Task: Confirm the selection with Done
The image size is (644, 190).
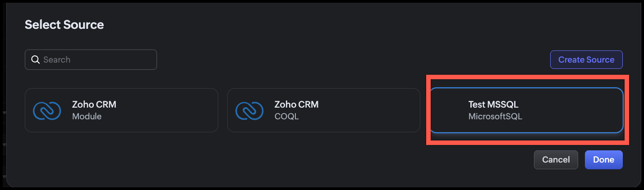Action: tap(603, 160)
